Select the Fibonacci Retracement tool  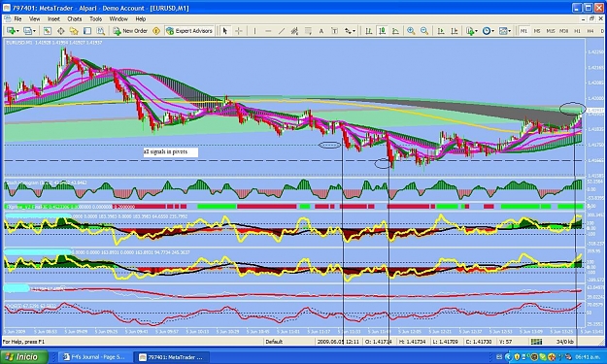(x=308, y=31)
